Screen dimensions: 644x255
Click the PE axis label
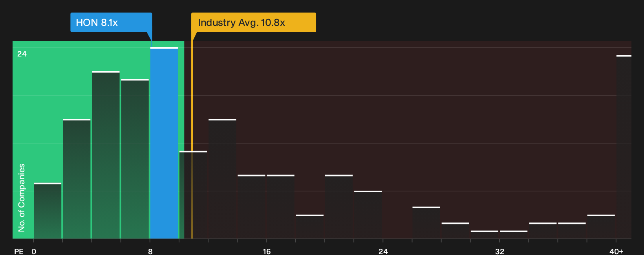19,251
